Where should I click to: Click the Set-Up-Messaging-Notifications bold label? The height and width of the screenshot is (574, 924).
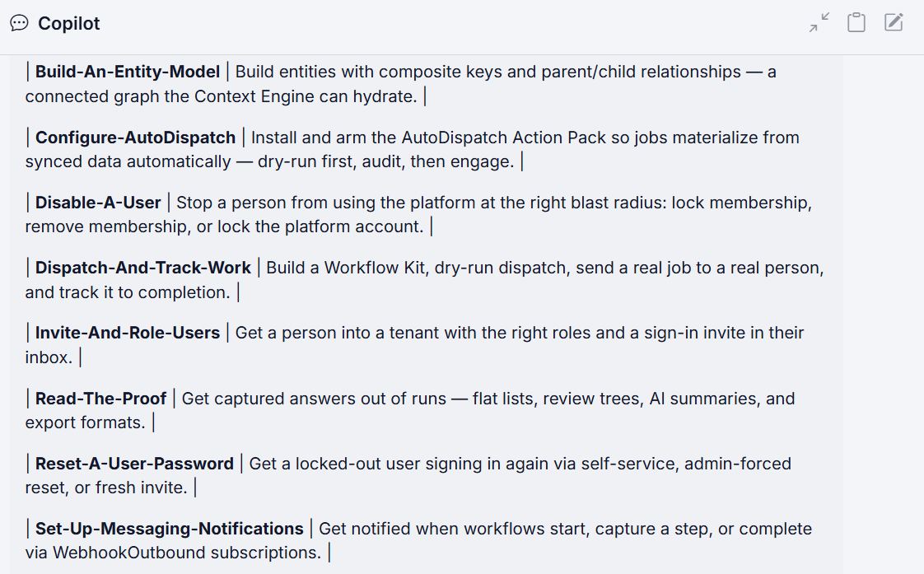tap(169, 529)
